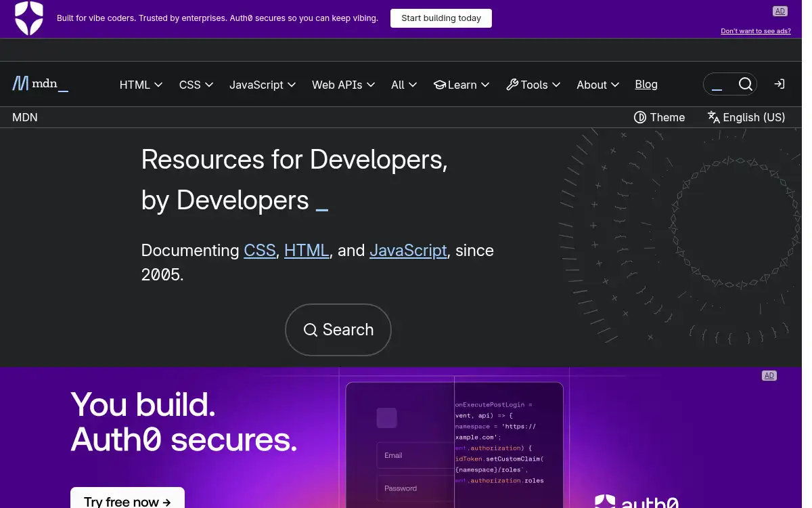Screen dimensions: 812x508
Task: Go to the Blog link
Action: [646, 84]
